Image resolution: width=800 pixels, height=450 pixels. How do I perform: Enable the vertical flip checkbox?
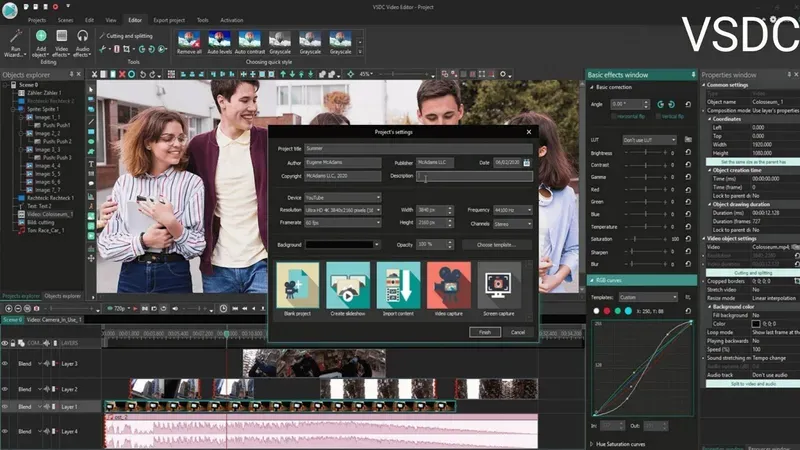coord(658,116)
